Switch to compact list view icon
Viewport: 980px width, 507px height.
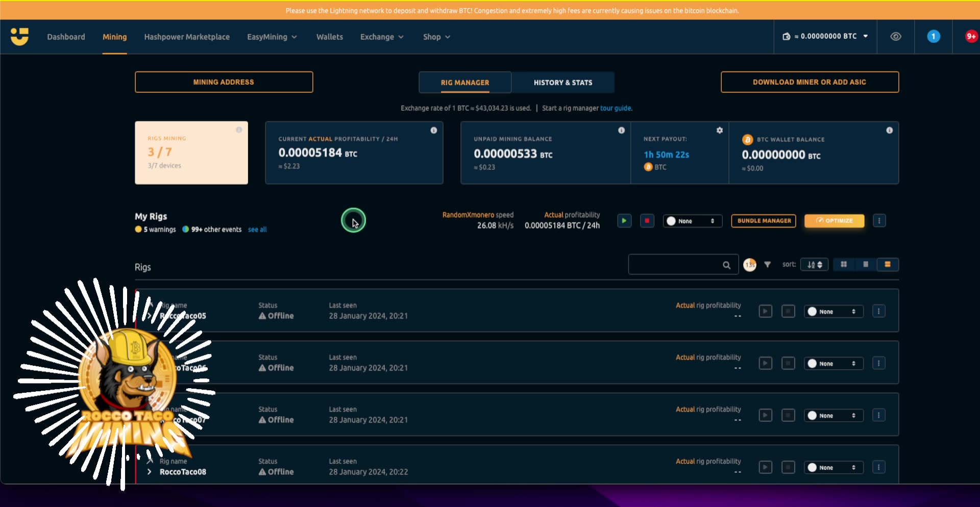866,265
